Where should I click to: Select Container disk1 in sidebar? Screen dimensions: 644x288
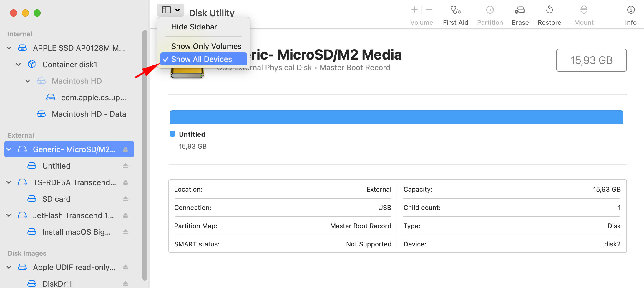click(69, 64)
